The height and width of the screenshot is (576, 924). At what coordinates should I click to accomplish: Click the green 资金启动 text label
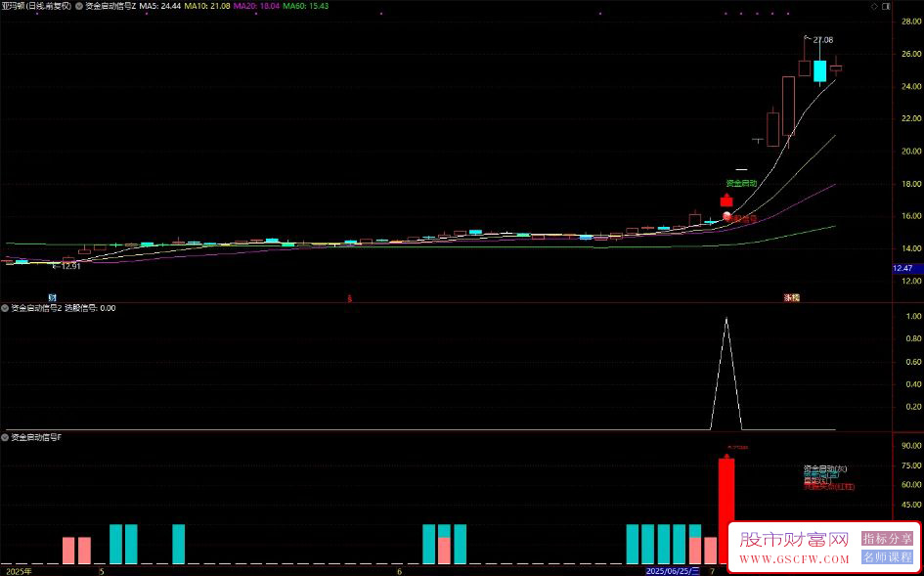coord(741,183)
